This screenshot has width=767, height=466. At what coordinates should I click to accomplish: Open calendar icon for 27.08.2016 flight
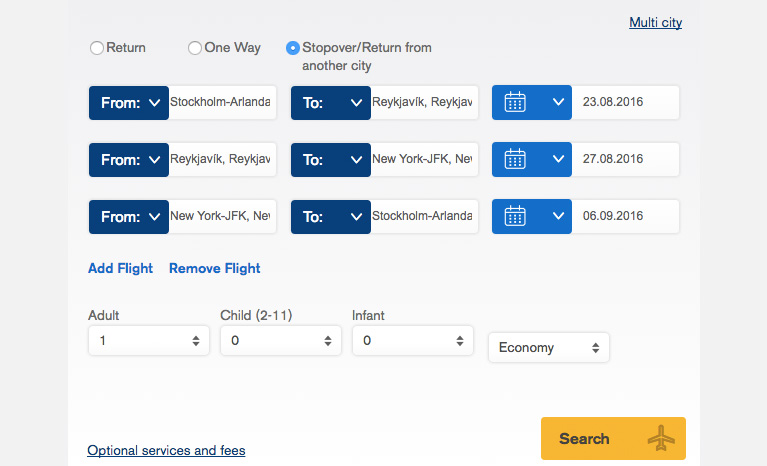[515, 159]
